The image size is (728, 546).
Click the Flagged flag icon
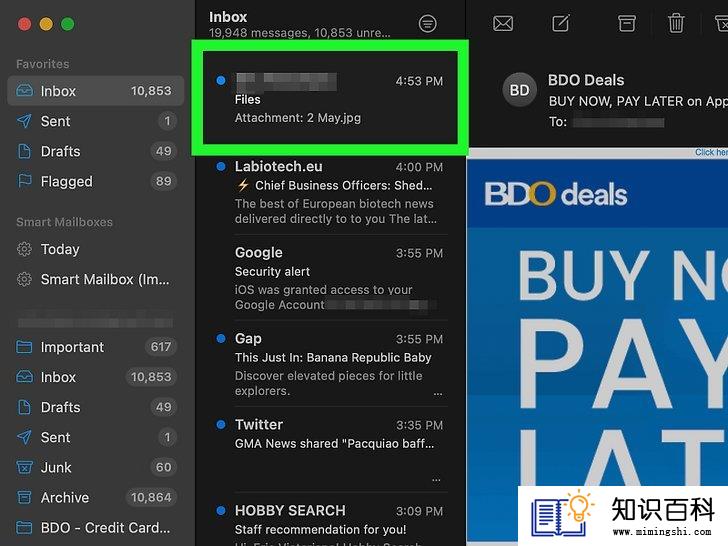click(x=24, y=181)
